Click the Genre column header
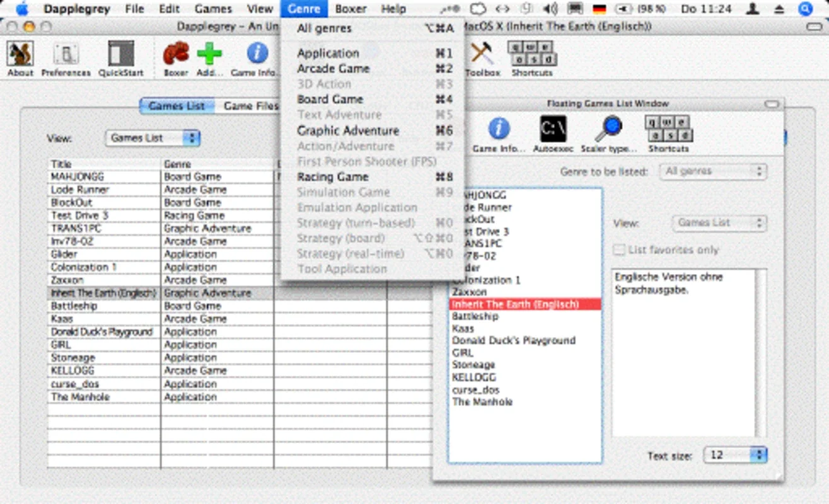Screen dimensions: 829x504 (x=217, y=164)
